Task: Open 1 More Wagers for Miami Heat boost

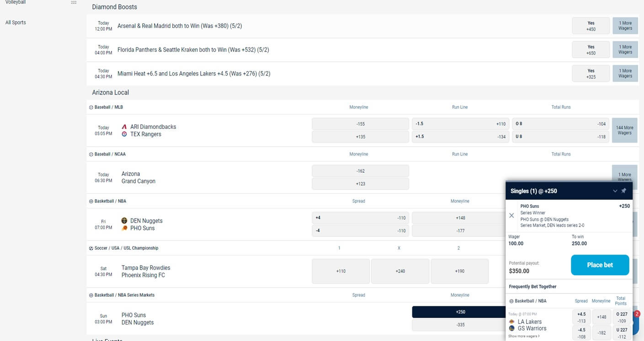Action: pyautogui.click(x=625, y=74)
